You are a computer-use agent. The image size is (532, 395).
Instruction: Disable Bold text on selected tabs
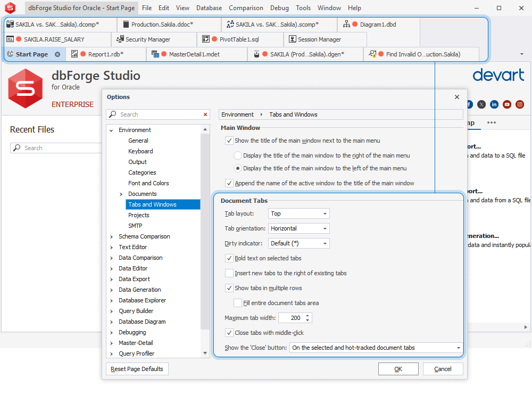point(229,258)
